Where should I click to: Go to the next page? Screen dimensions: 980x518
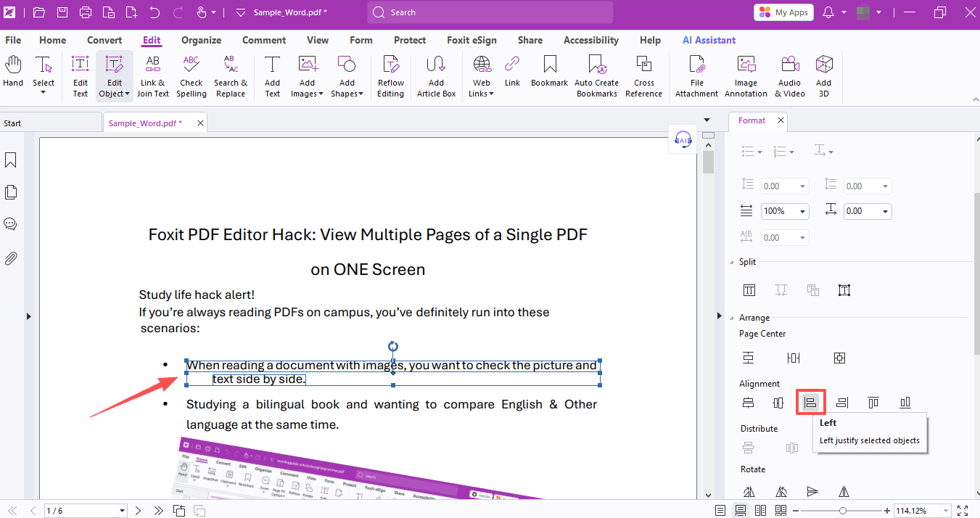pos(138,511)
